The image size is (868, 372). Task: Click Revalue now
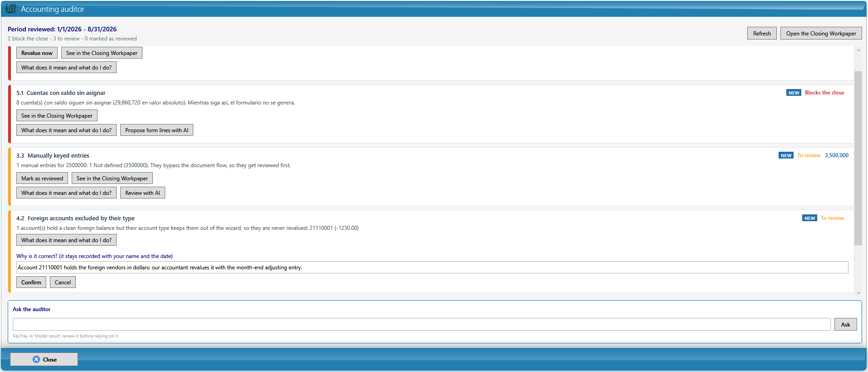tap(37, 53)
